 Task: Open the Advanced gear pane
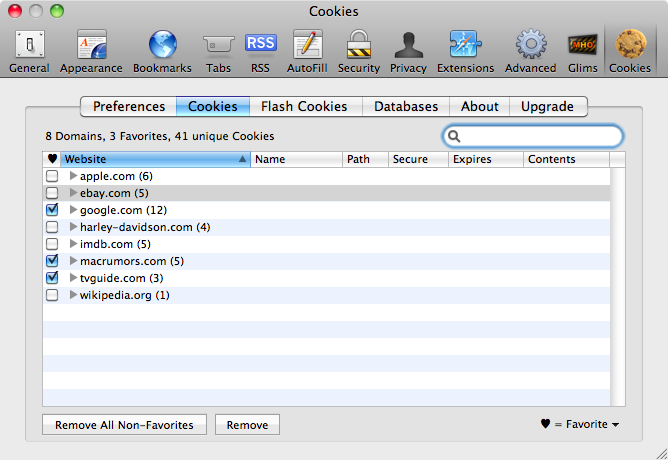pos(530,51)
